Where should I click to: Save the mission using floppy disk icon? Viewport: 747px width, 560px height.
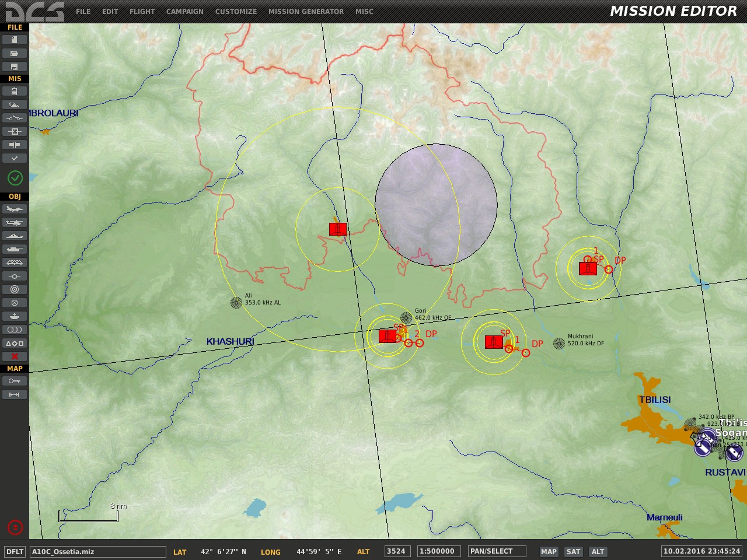point(15,66)
